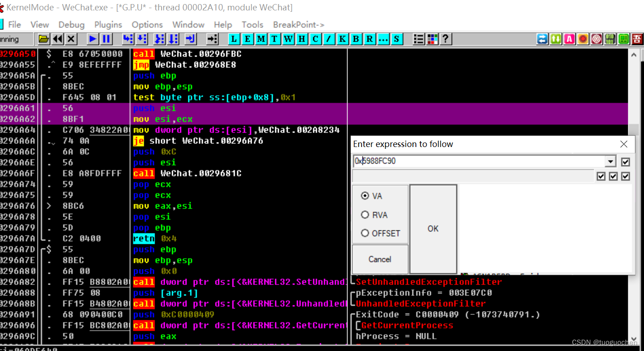Image resolution: width=644 pixels, height=351 pixels.
Task: Toggle last checkbox in dialog's second row
Action: (x=625, y=176)
